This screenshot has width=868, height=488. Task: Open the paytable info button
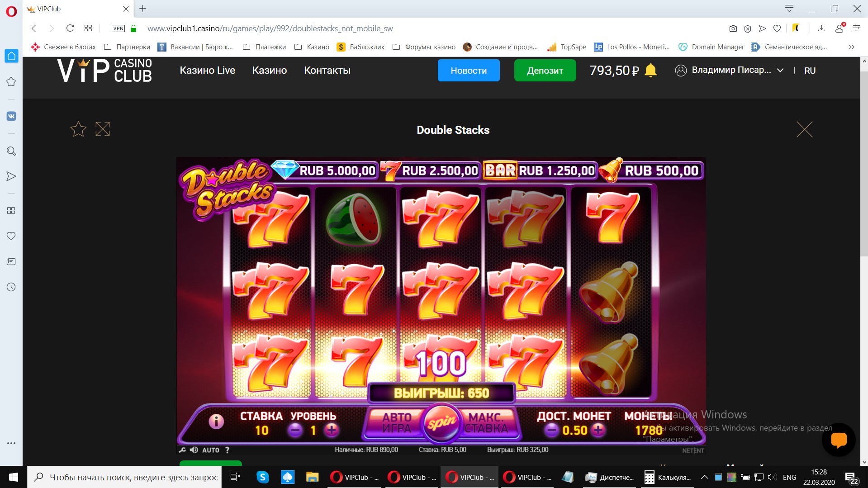click(216, 422)
